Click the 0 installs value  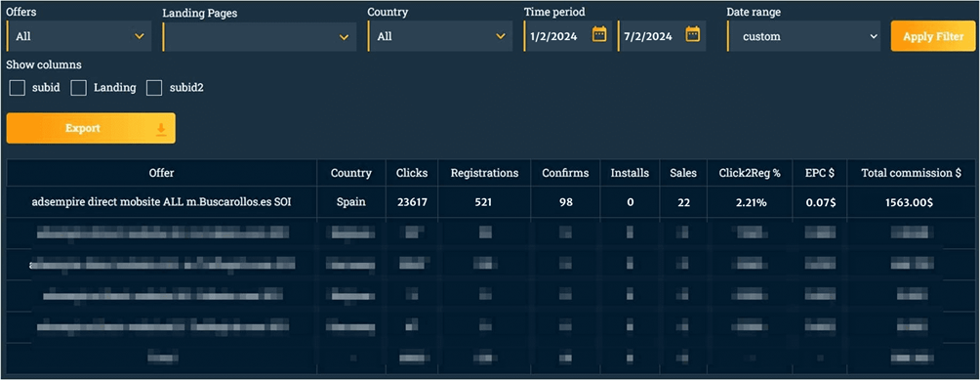tap(630, 202)
